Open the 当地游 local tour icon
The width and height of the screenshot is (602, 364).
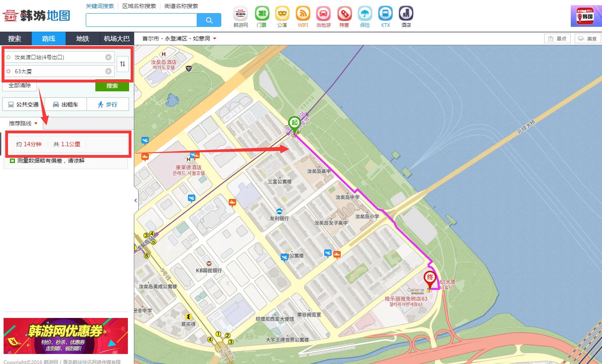click(x=323, y=14)
